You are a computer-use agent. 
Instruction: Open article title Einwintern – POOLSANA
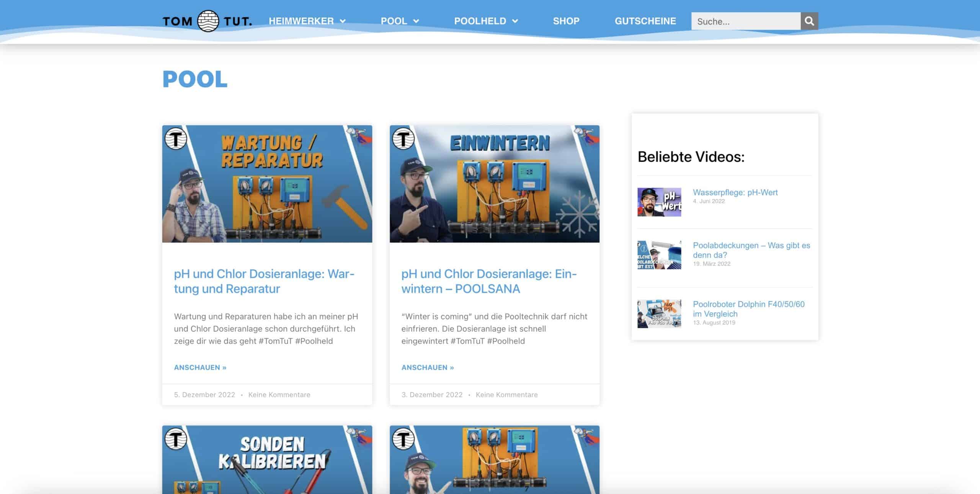[489, 281]
